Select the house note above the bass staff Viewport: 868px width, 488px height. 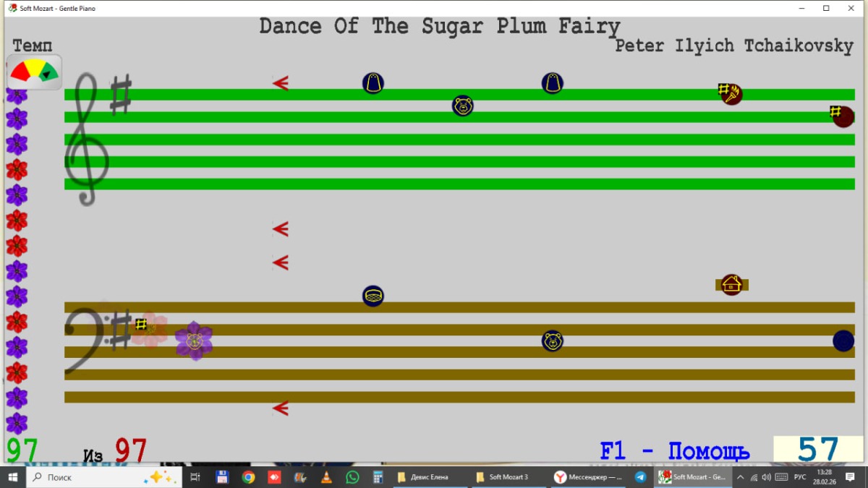[731, 285]
